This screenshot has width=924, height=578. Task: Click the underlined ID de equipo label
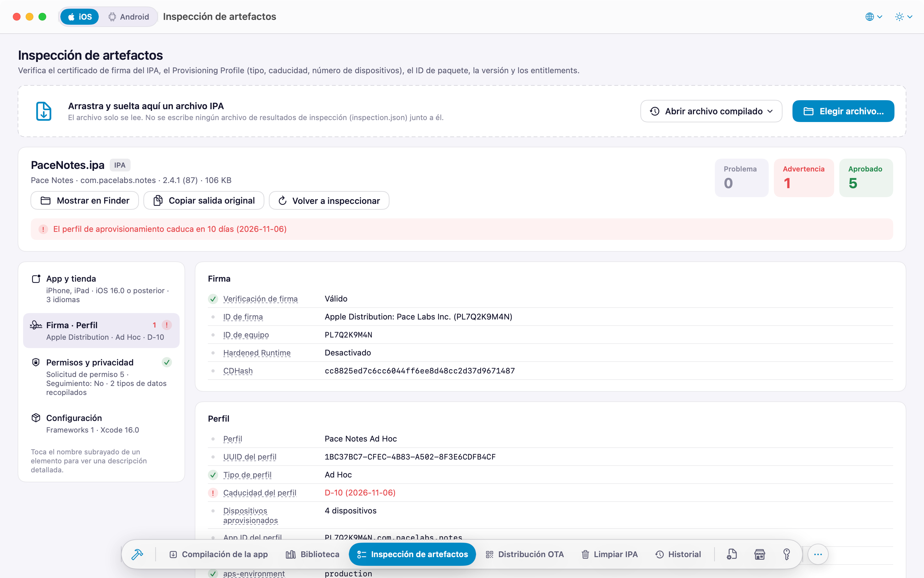pos(246,335)
